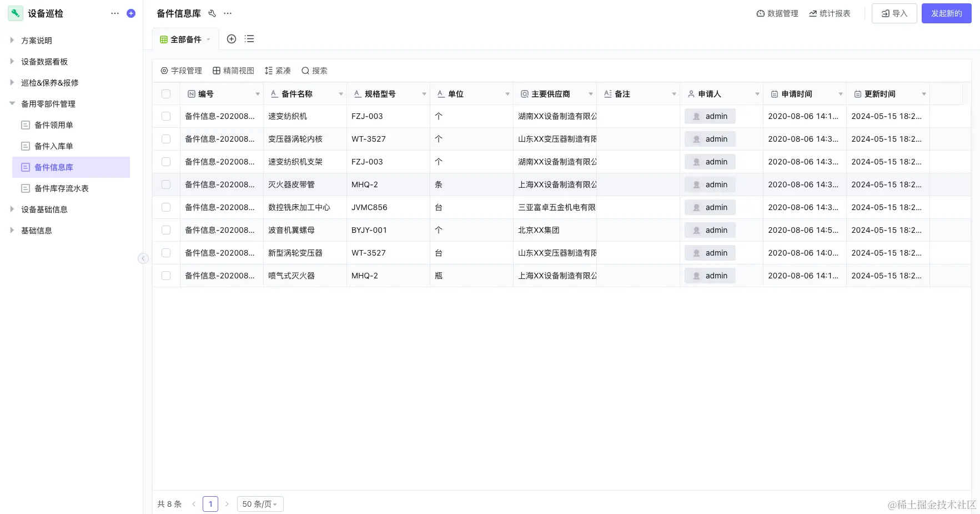Click the blue plus add icon in sidebar
The width and height of the screenshot is (980, 514).
click(131, 13)
